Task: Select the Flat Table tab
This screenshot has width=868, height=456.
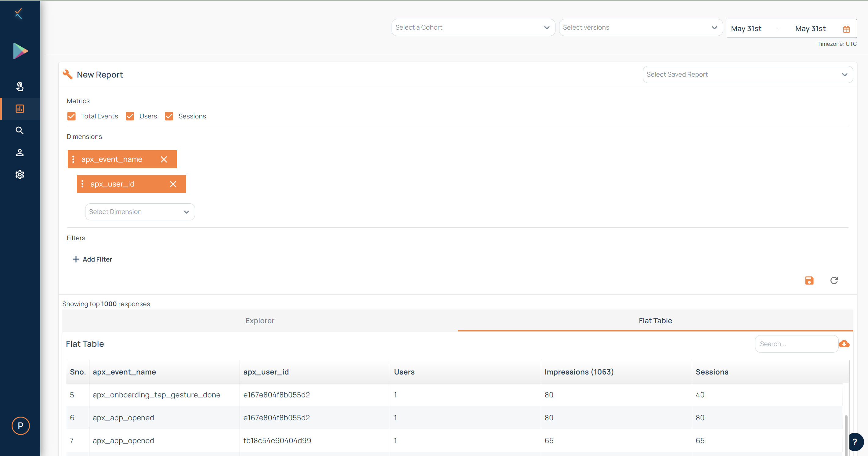Action: coord(655,320)
